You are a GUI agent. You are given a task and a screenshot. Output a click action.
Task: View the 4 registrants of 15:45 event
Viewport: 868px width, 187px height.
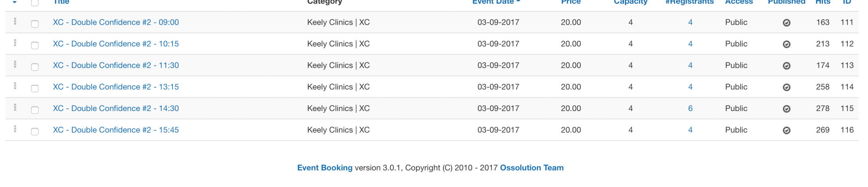690,130
